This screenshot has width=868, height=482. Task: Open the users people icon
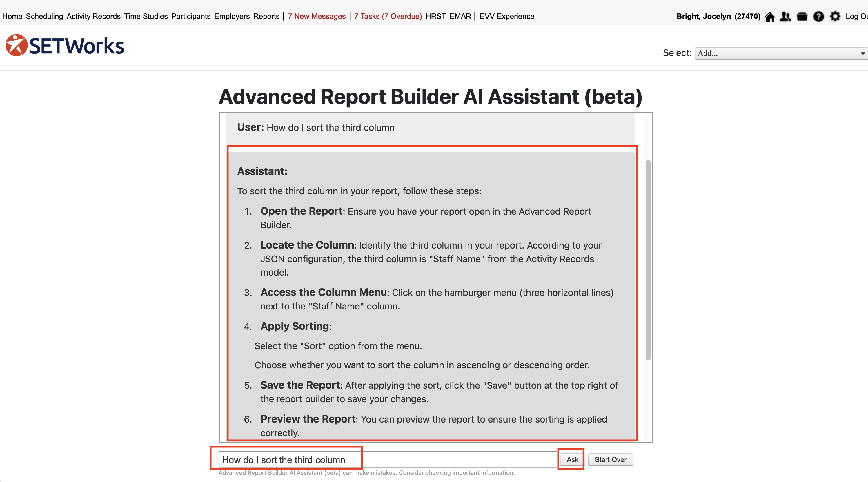point(785,16)
